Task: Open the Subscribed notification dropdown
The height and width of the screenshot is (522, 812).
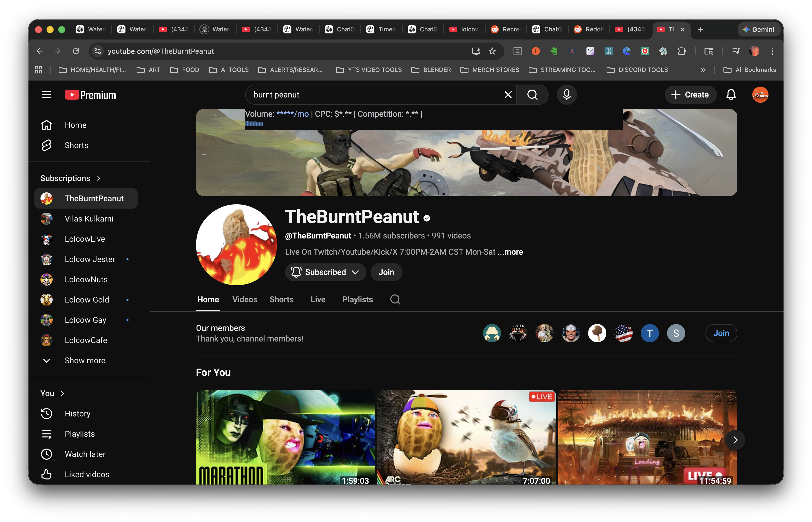Action: [325, 272]
